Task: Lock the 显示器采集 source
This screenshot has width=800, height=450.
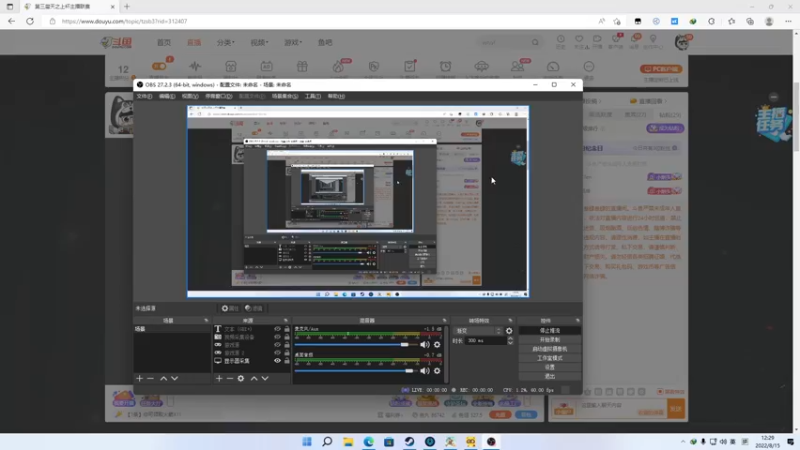Action: tap(287, 361)
